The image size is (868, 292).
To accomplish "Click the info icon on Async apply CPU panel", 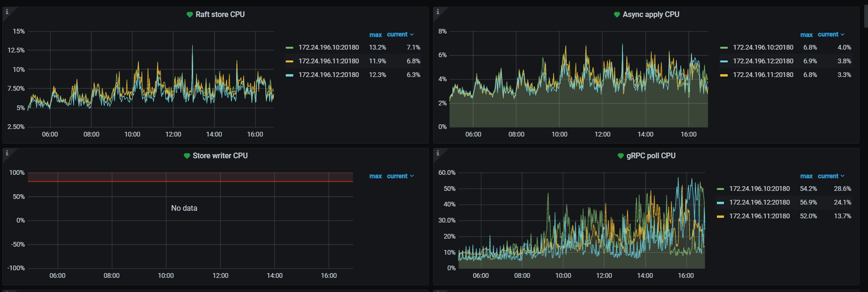I will click(x=438, y=12).
